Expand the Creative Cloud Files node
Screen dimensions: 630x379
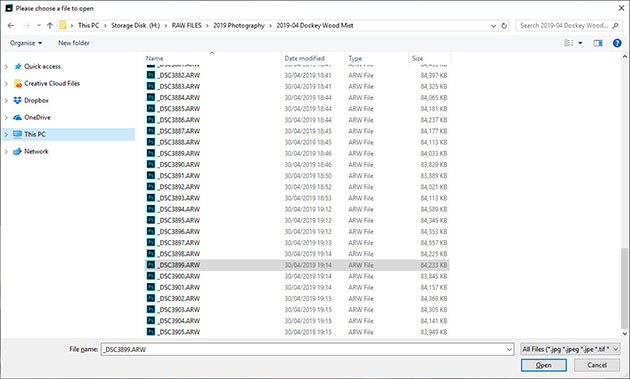tap(6, 84)
